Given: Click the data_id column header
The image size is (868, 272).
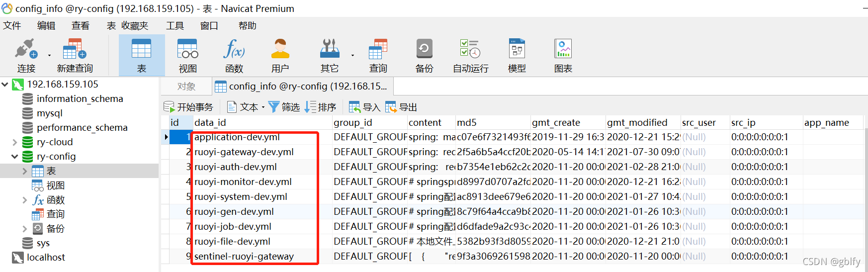Looking at the screenshot, I should [x=262, y=123].
